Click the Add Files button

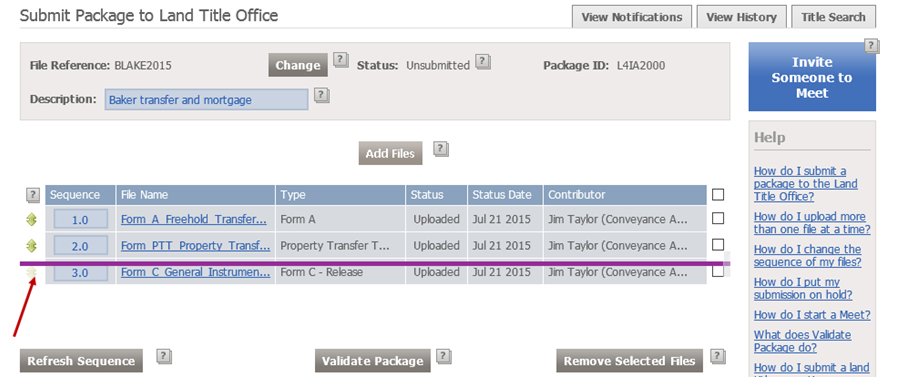pos(391,154)
